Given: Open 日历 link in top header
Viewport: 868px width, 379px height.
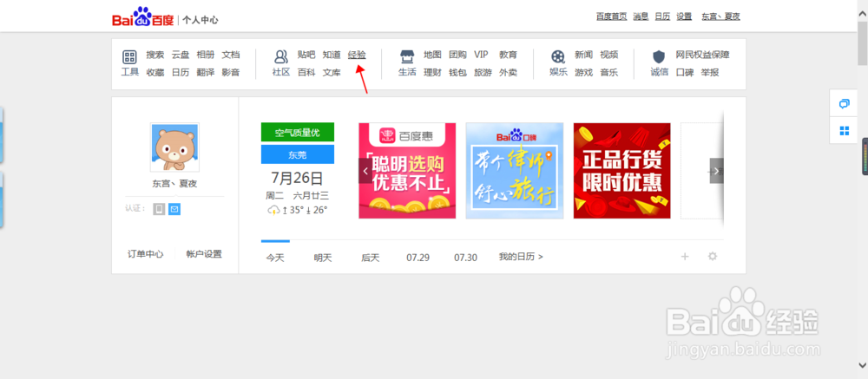Looking at the screenshot, I should pos(662,16).
